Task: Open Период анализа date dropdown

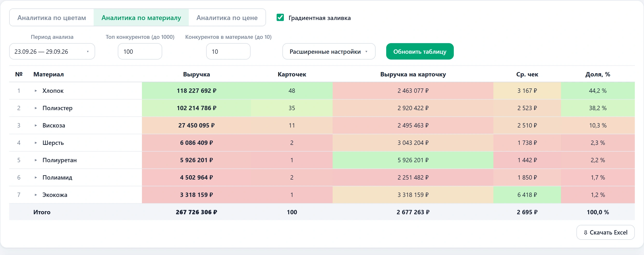Action: pyautogui.click(x=52, y=51)
